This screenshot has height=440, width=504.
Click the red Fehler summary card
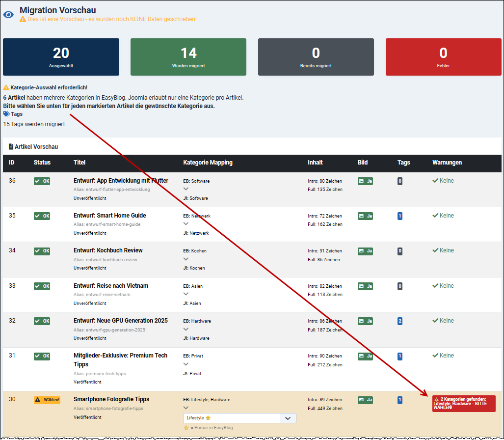443,56
